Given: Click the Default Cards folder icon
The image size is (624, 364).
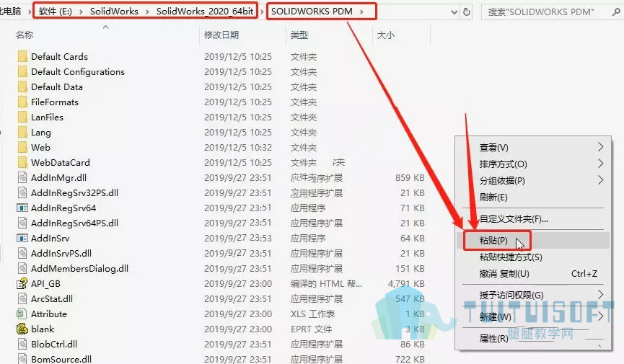Looking at the screenshot, I should [x=22, y=56].
